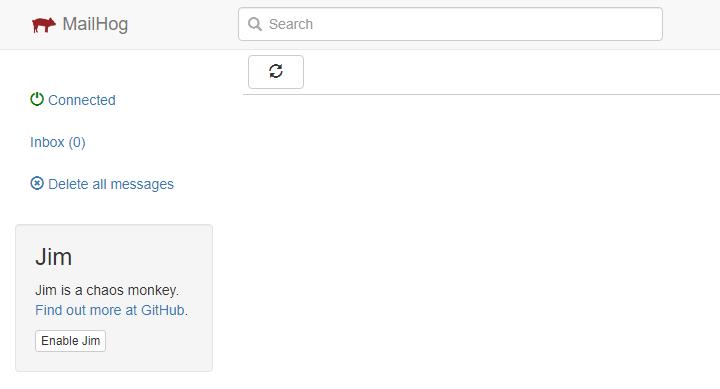Choose Delete all messages text

[111, 184]
